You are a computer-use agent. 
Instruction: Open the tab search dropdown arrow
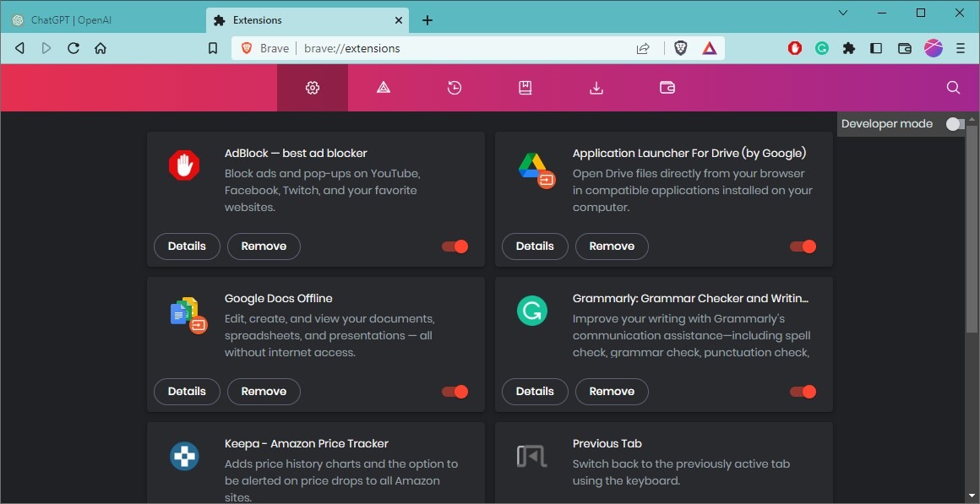click(842, 13)
